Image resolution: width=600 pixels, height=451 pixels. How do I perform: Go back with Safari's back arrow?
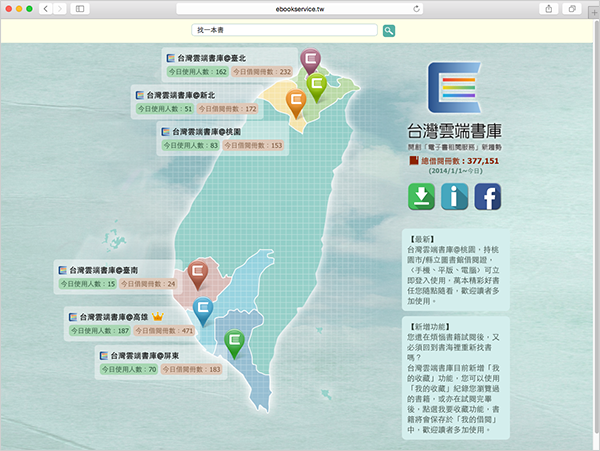pos(46,8)
